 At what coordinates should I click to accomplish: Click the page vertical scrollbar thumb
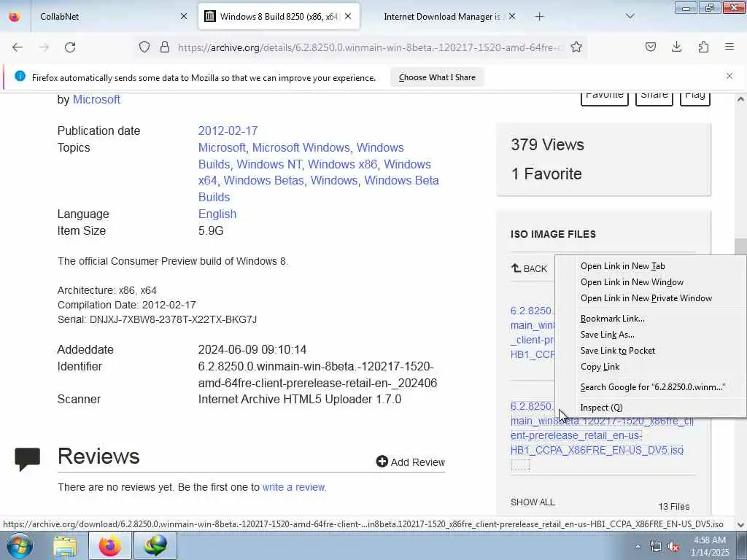[740, 248]
